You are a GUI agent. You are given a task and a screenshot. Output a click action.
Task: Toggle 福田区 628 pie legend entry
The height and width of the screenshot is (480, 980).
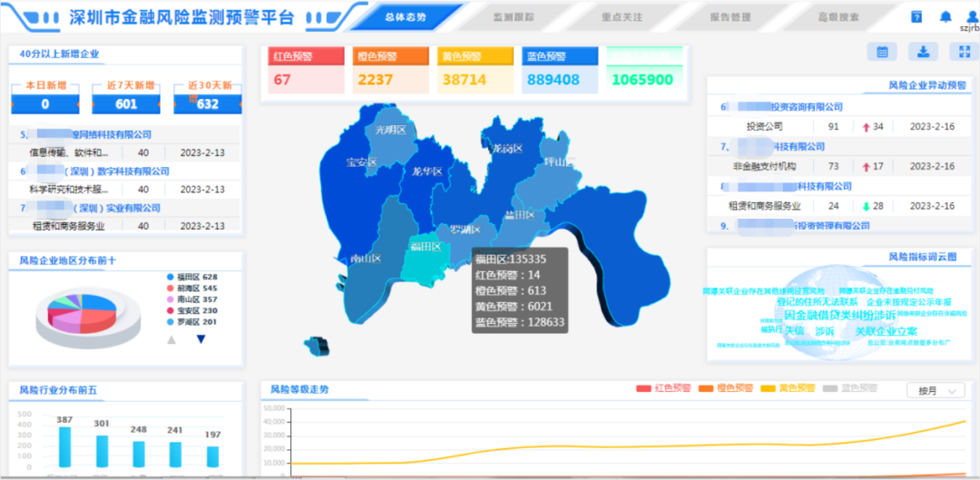point(191,277)
